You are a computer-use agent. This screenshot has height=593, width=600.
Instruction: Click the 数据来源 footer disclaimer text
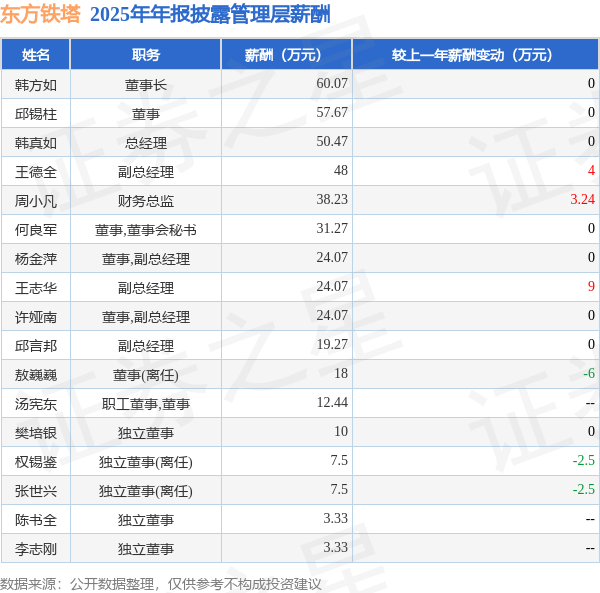click(161, 584)
